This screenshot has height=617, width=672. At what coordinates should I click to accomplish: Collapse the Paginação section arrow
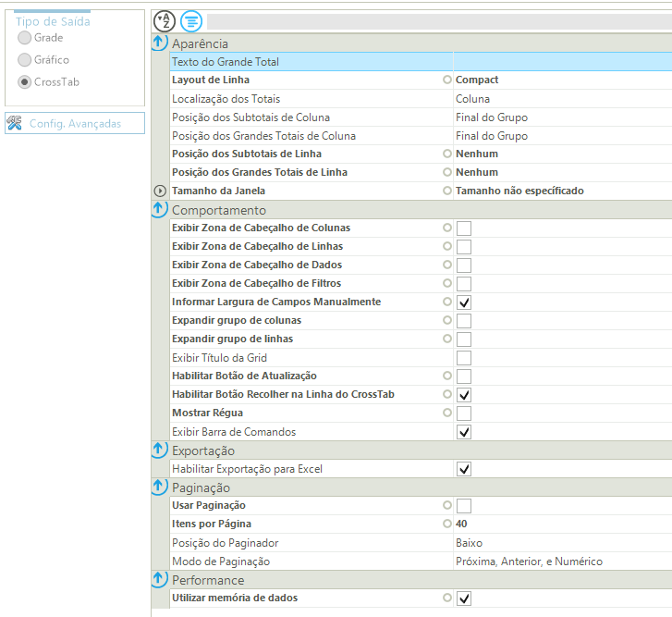pyautogui.click(x=159, y=487)
